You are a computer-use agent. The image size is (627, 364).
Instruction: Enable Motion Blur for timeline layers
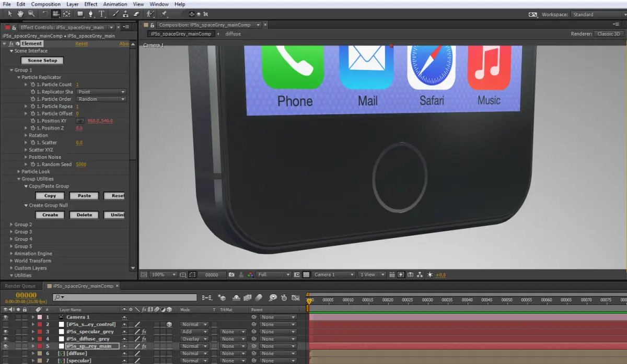[260, 298]
